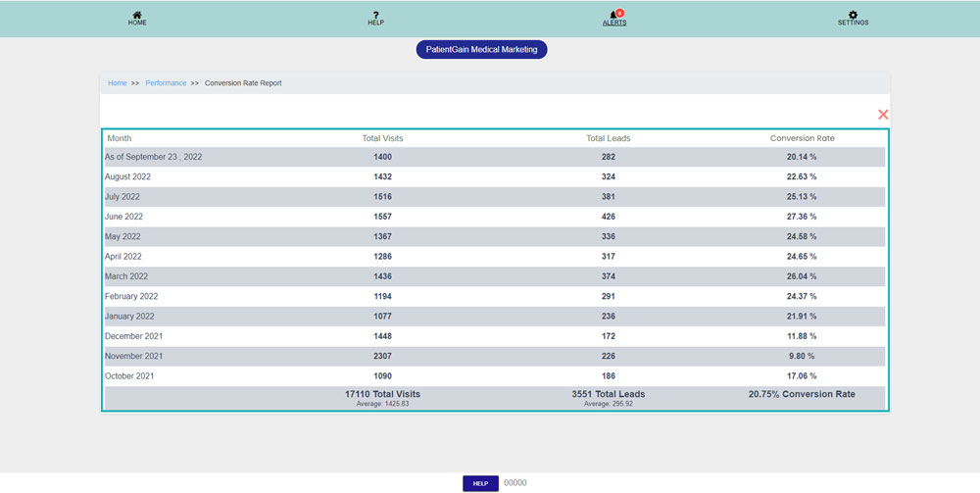Click the Conversion Rate column header

coord(802,138)
